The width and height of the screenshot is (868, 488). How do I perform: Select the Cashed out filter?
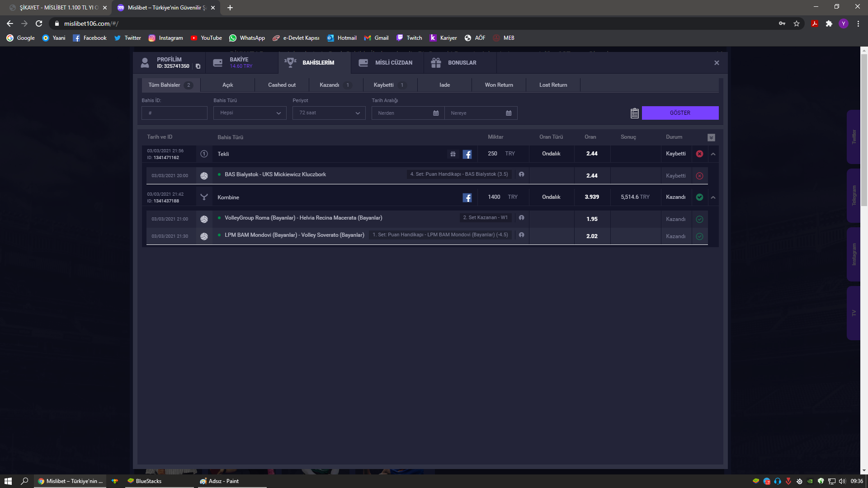coord(282,85)
